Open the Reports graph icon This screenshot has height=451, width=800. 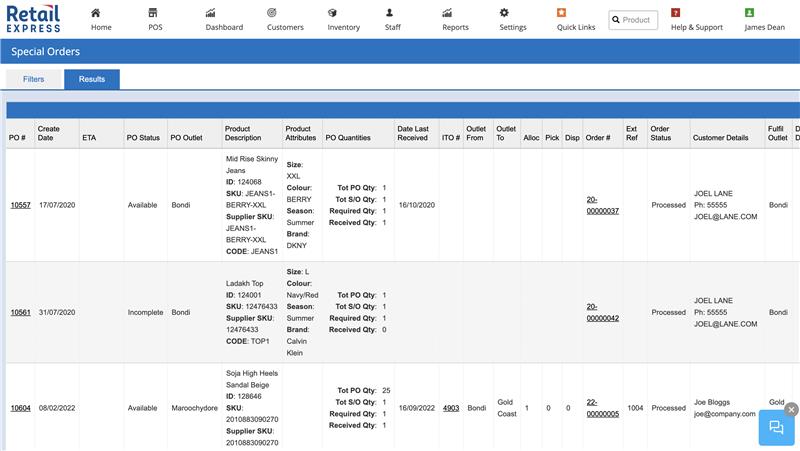pos(447,13)
